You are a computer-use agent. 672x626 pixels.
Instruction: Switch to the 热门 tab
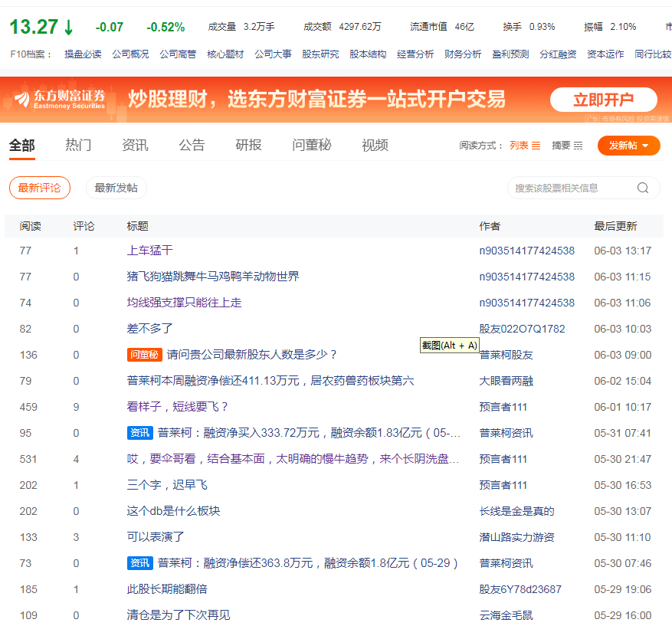(78, 145)
